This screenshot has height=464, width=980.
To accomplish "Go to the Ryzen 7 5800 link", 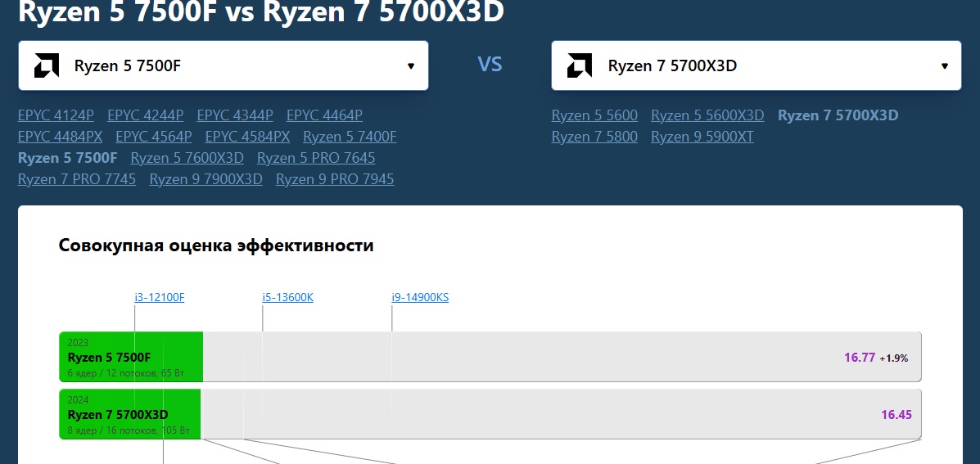I will (594, 137).
